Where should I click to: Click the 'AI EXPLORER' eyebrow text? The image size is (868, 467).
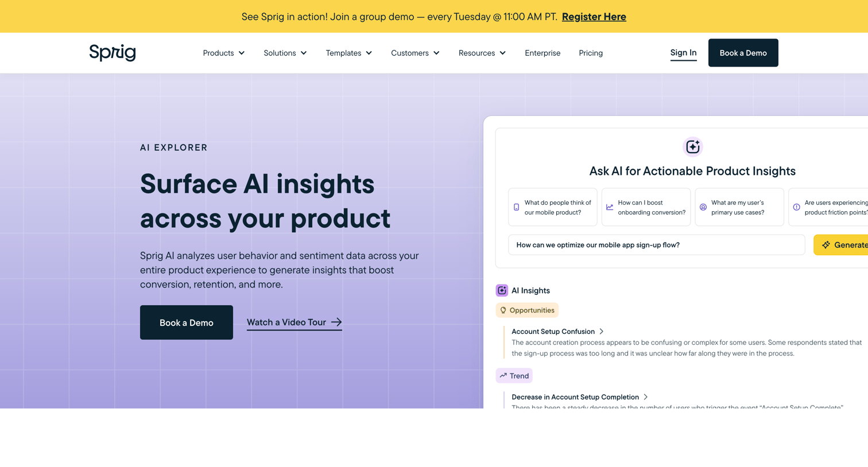pyautogui.click(x=174, y=147)
